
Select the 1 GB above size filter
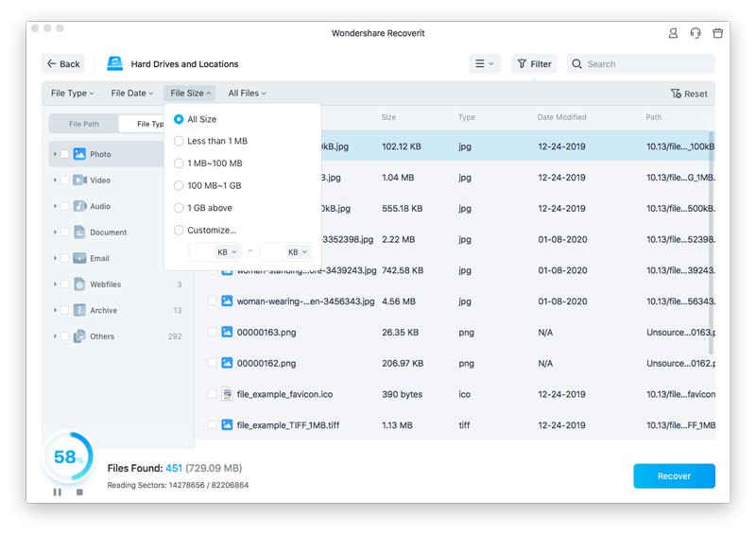[x=179, y=208]
